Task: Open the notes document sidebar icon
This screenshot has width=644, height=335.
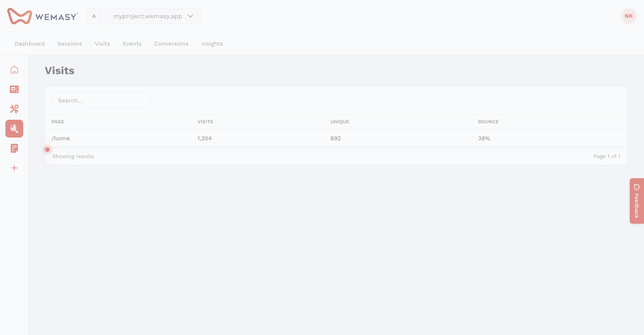Action: click(x=14, y=148)
